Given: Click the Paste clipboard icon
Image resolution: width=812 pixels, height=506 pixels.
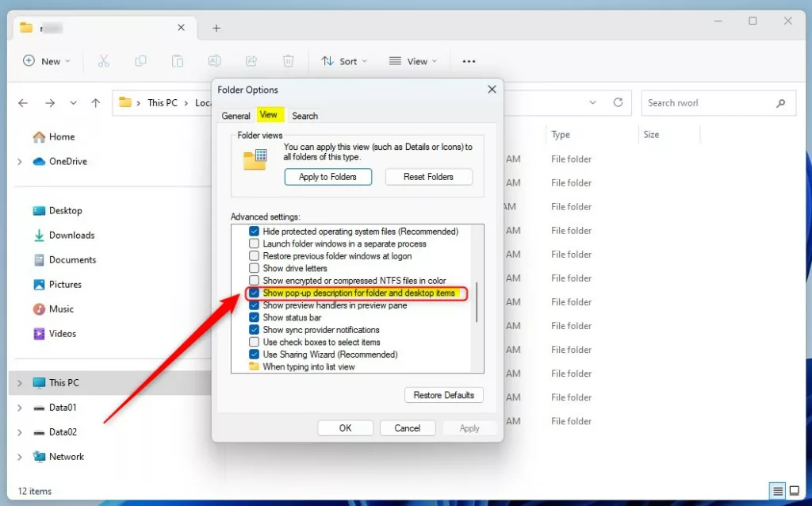Looking at the screenshot, I should click(x=178, y=61).
